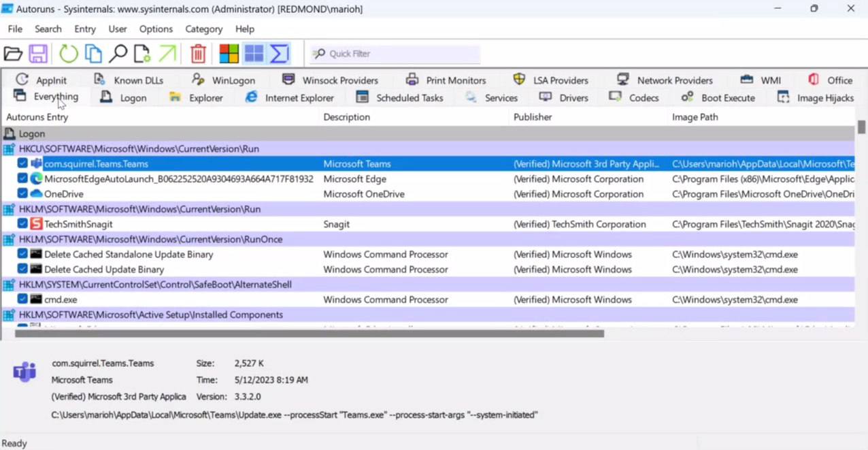Viewport: 868px width, 450px height.
Task: Switch to the Print Monitors tab
Action: click(446, 80)
